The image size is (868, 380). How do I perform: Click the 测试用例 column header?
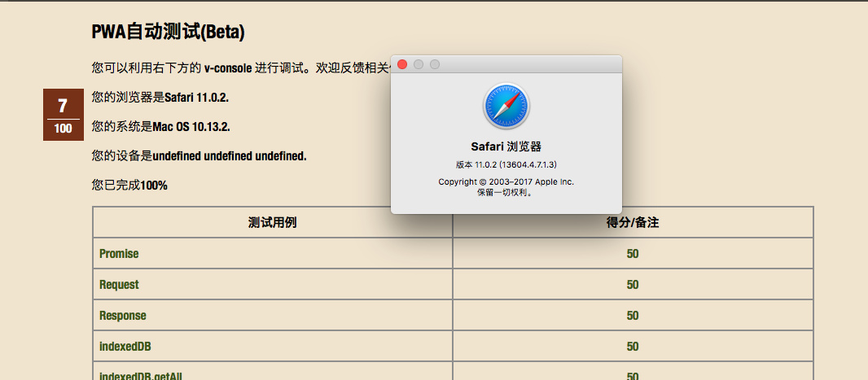(272, 222)
